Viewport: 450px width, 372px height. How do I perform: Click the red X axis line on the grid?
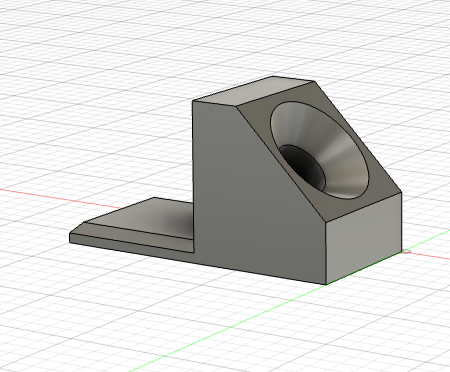pyautogui.click(x=60, y=198)
